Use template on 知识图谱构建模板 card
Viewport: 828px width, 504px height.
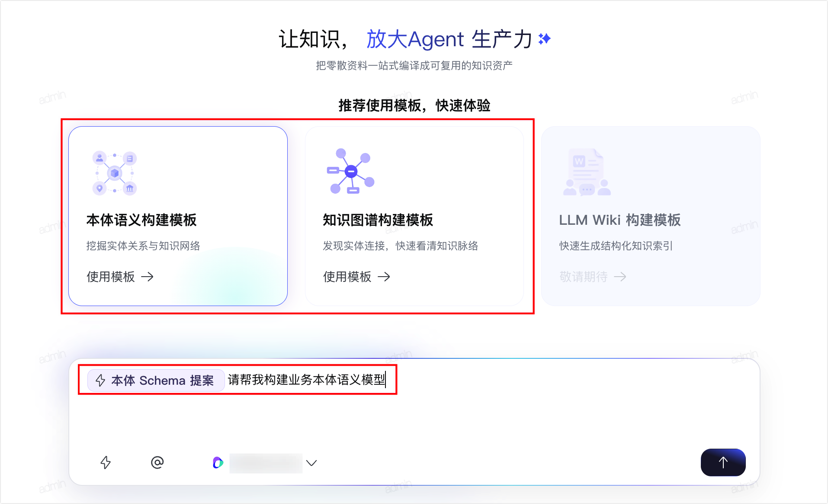point(356,277)
